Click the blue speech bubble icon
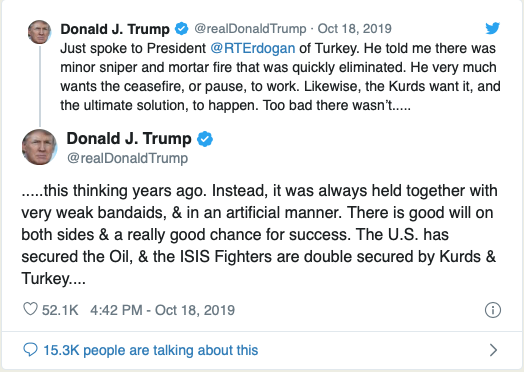 coord(30,350)
